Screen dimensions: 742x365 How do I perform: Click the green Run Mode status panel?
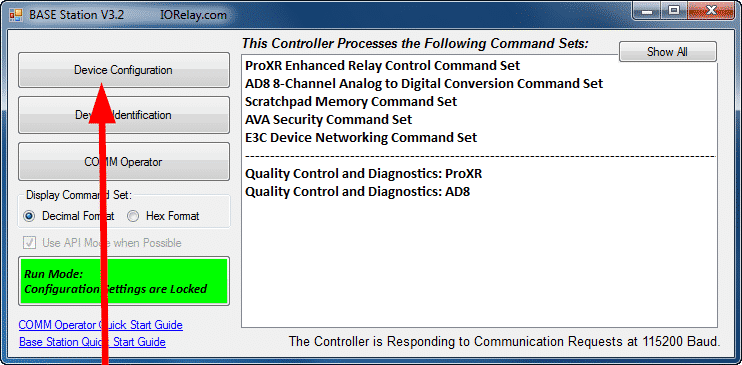[x=124, y=281]
